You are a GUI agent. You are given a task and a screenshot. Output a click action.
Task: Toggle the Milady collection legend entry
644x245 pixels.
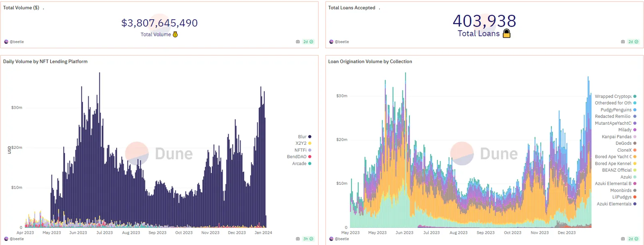coord(625,130)
